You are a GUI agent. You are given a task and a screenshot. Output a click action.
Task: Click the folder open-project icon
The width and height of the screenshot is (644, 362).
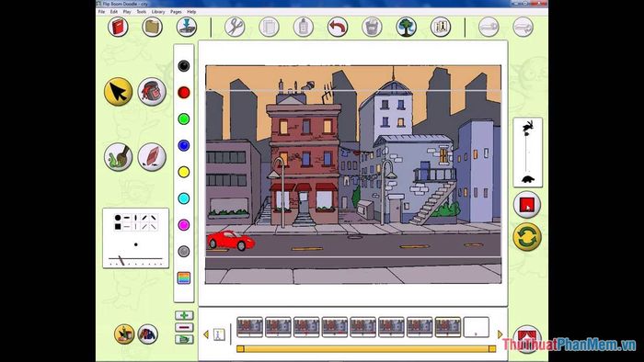point(153,27)
